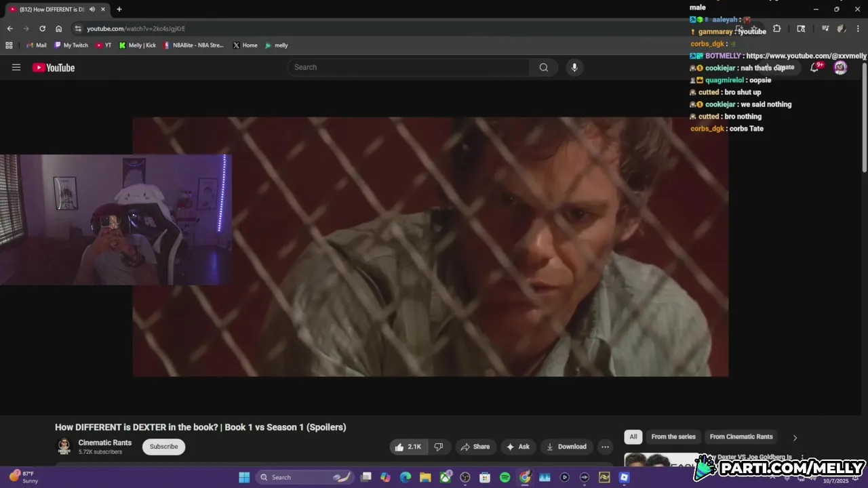The image size is (868, 488).
Task: Open the Mail bookmark
Action: [36, 45]
